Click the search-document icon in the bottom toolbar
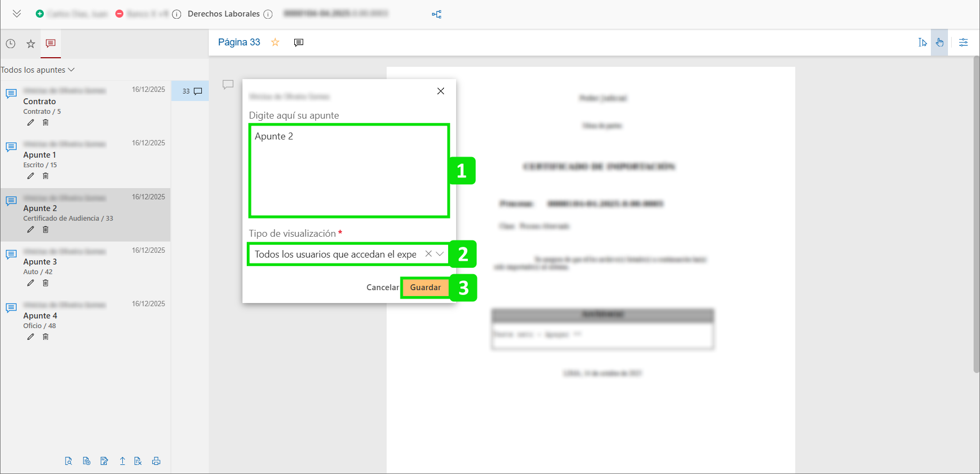The image size is (980, 474). 68,461
